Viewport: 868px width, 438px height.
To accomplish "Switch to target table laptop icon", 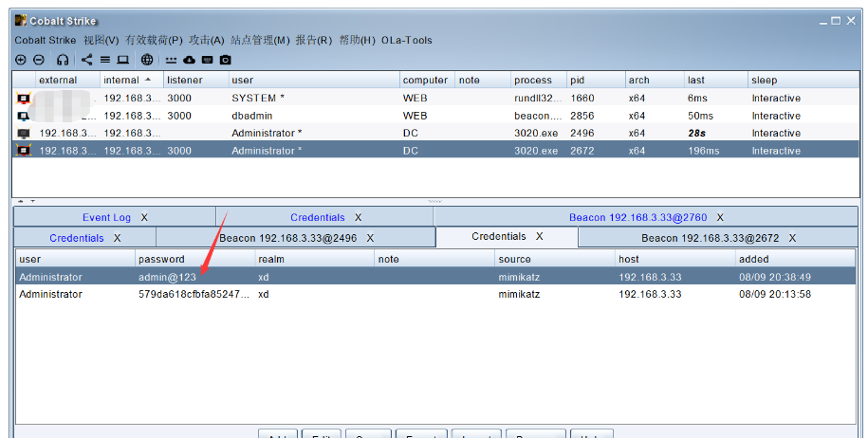I will (x=123, y=60).
